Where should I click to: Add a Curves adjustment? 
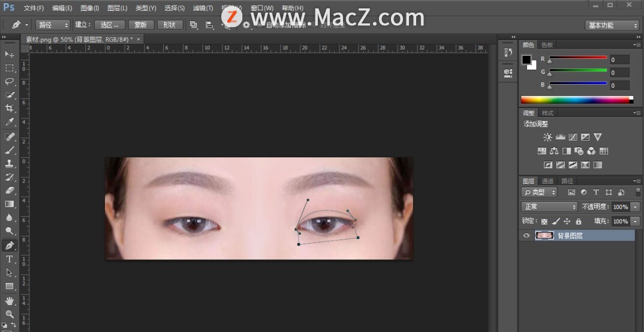pyautogui.click(x=573, y=137)
